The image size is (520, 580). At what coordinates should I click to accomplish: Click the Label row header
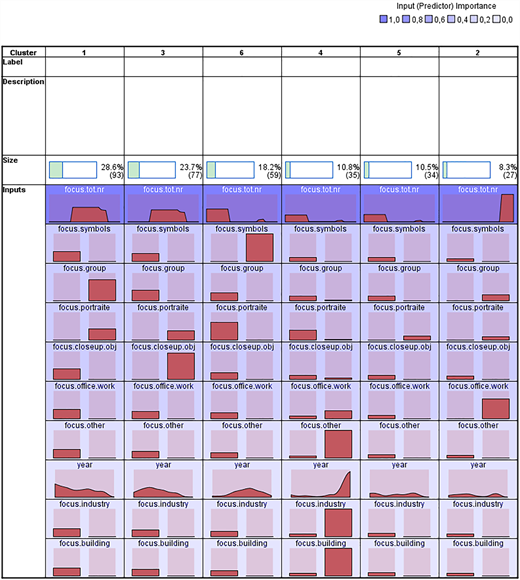[24, 67]
